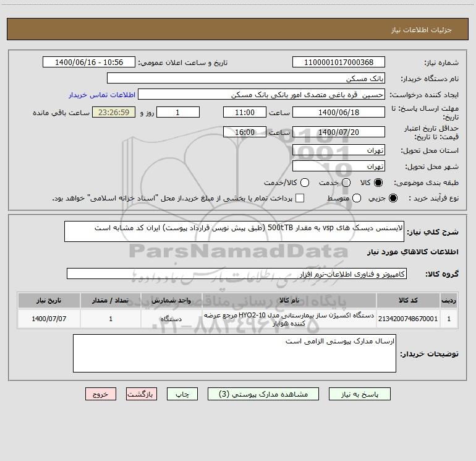Click the واحد شمارش column header
This screenshot has width=476, height=461.
coord(171,301)
